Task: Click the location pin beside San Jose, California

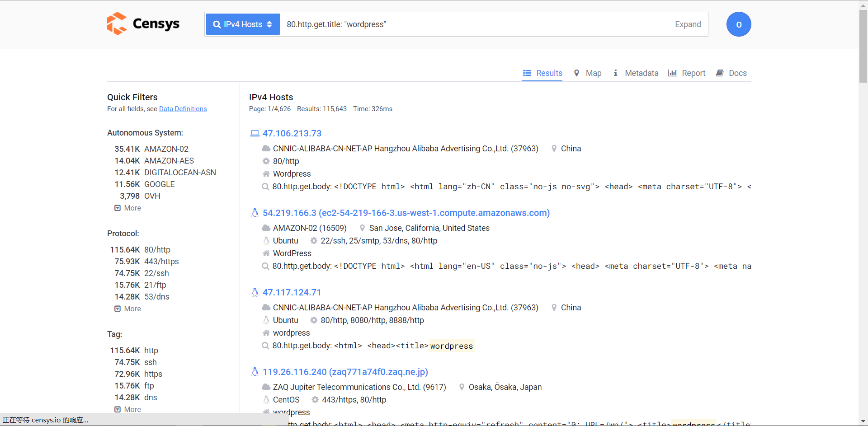Action: (x=362, y=228)
